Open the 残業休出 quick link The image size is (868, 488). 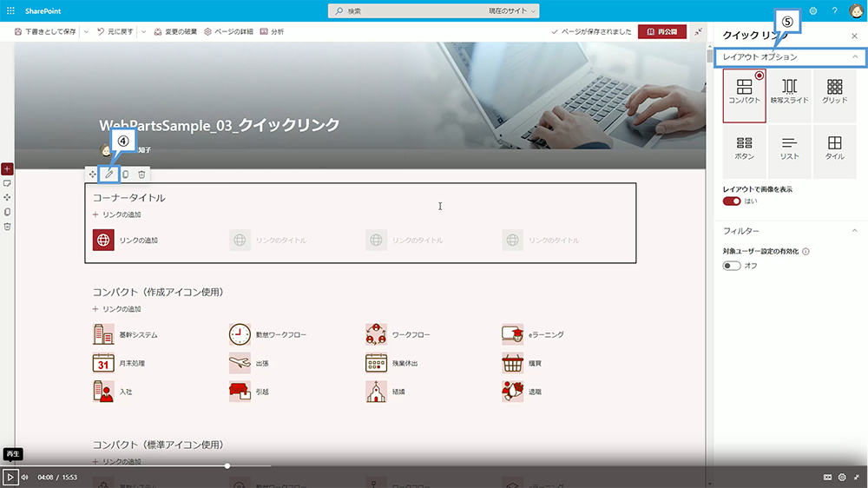tap(392, 363)
